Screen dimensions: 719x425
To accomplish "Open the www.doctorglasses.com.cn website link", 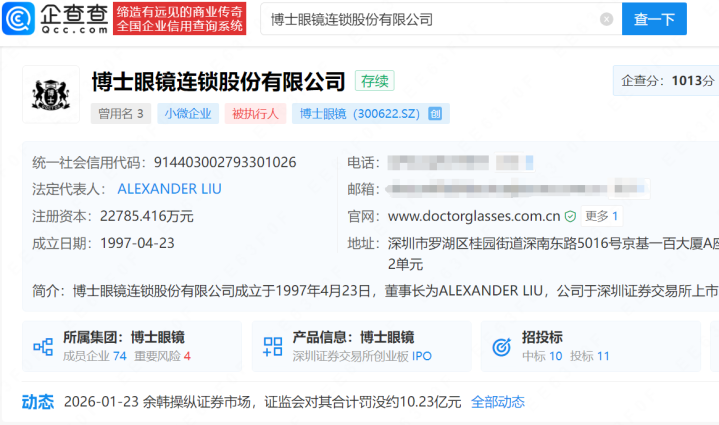I will tap(474, 216).
